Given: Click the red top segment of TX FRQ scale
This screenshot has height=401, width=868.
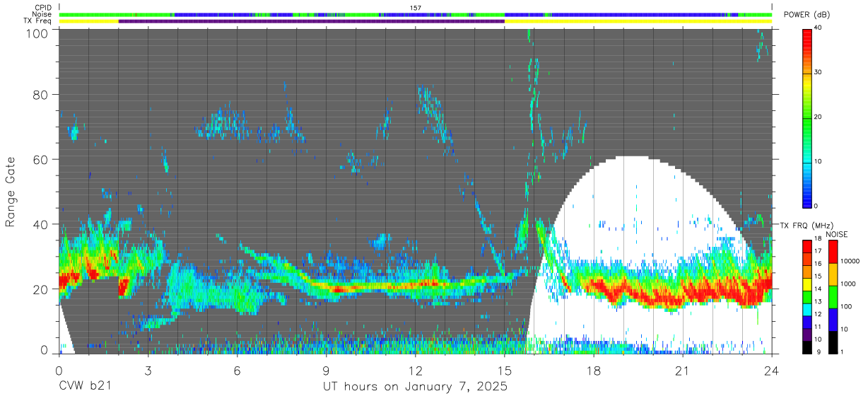Looking at the screenshot, I should pyautogui.click(x=807, y=247).
